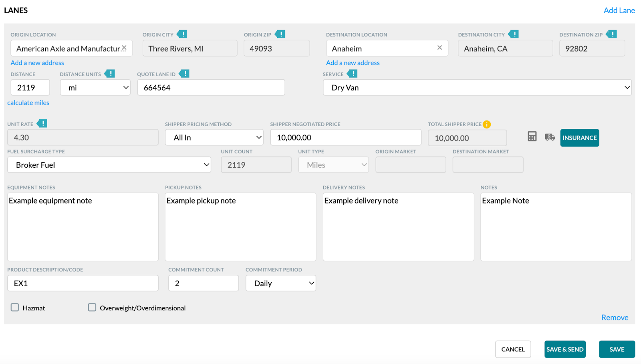Image resolution: width=641 pixels, height=364 pixels.
Task: Click the SAVE button
Action: tap(617, 349)
